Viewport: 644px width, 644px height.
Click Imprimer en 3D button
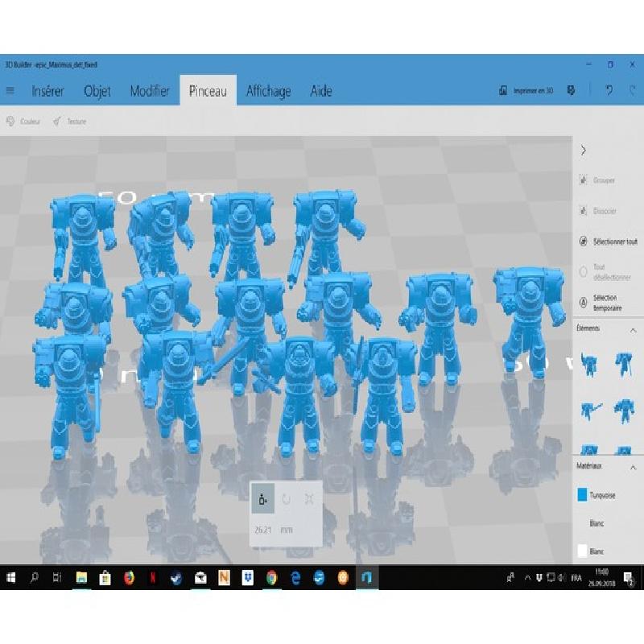pos(526,90)
